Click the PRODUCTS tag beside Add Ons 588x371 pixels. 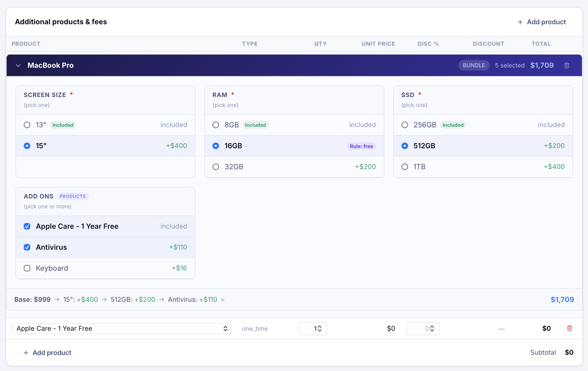point(73,196)
